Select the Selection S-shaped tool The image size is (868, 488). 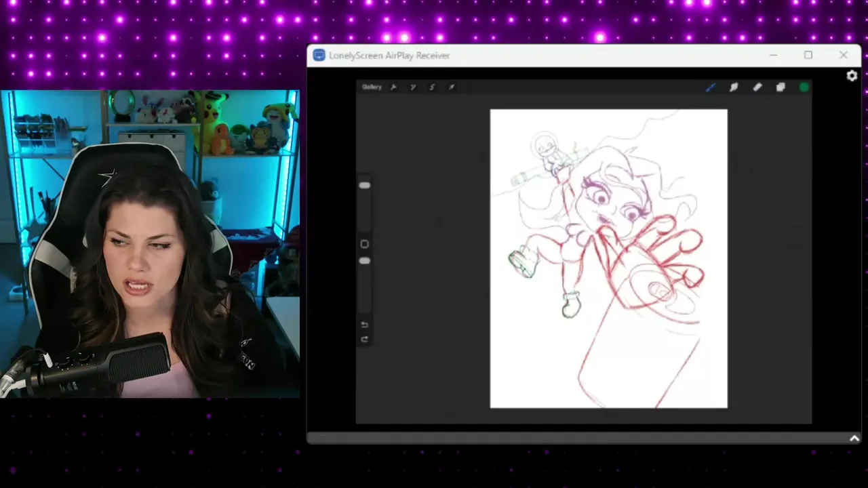(432, 87)
